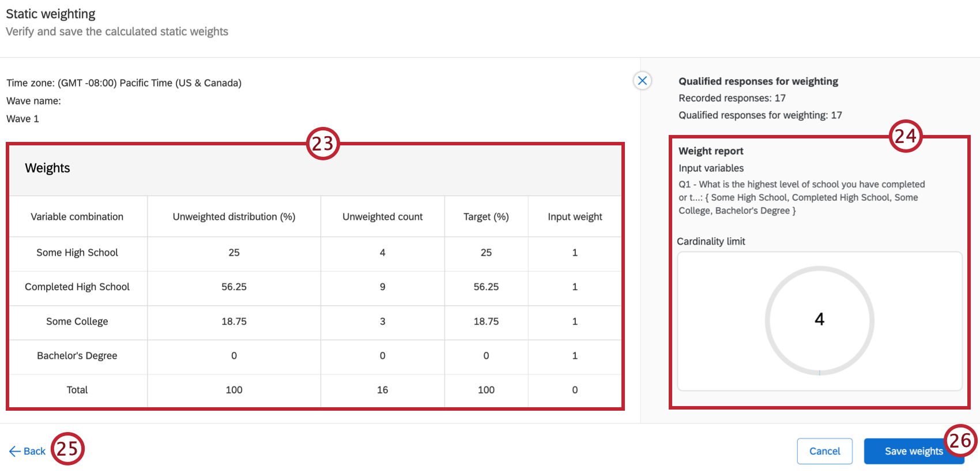980x473 pixels.
Task: Click the Unweighted count column header
Action: click(382, 217)
